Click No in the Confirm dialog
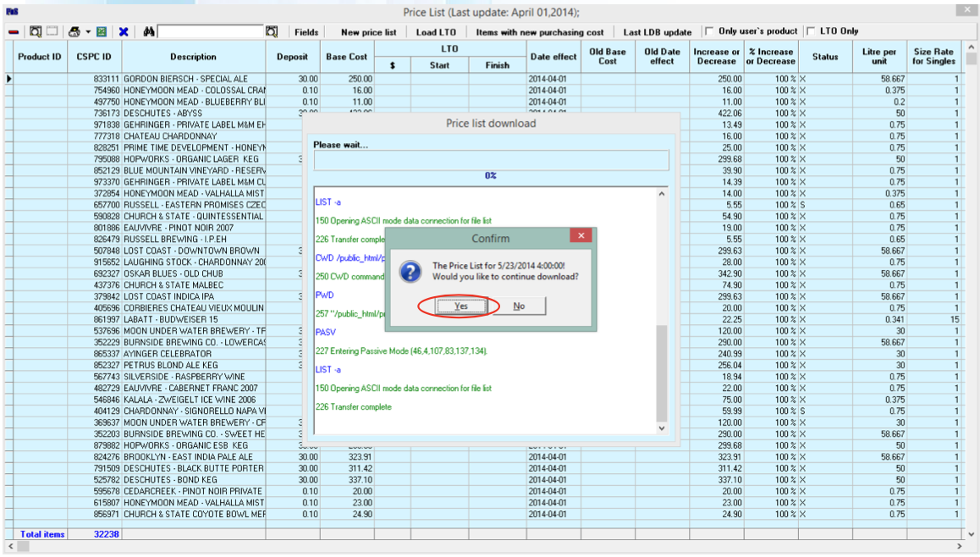 click(519, 306)
